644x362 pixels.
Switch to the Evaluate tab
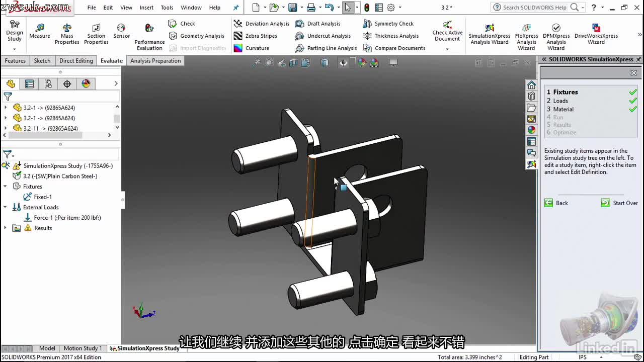pyautogui.click(x=111, y=60)
